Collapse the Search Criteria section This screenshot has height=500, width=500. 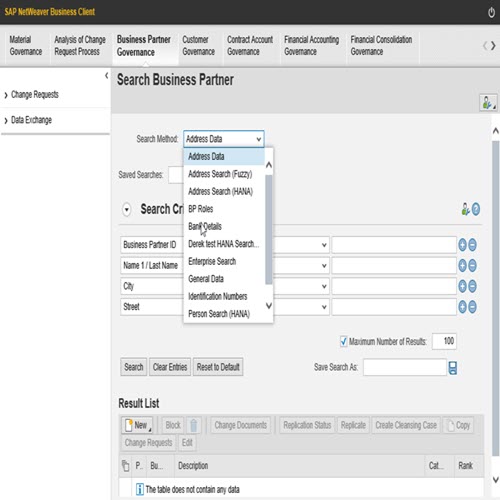[x=127, y=210]
